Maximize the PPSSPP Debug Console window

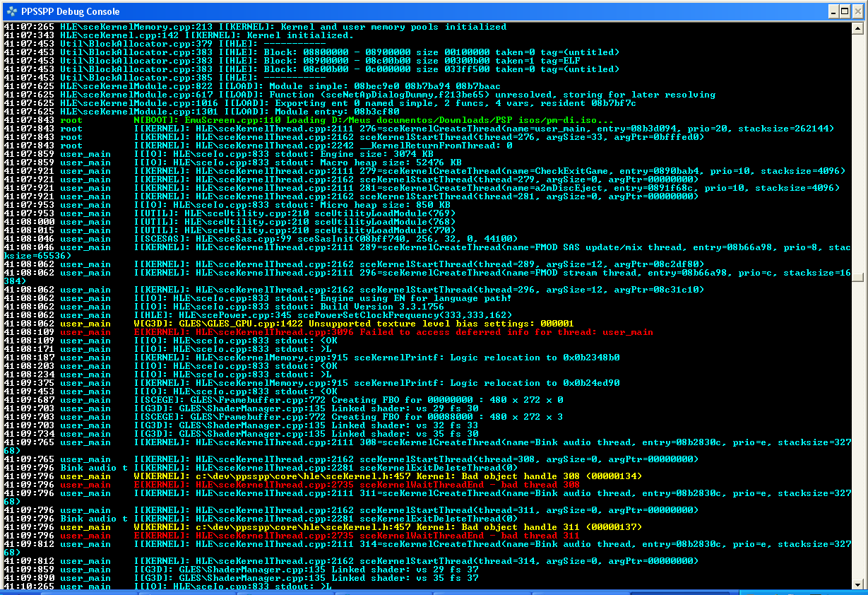point(843,11)
